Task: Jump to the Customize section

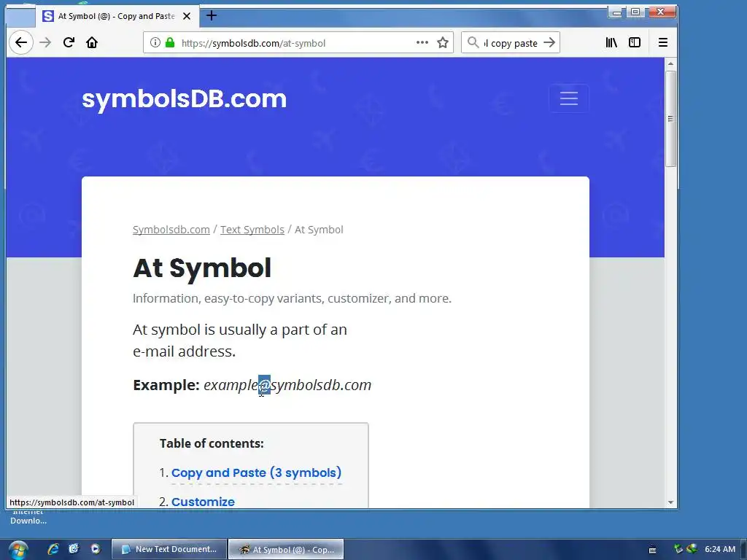Action: point(203,502)
